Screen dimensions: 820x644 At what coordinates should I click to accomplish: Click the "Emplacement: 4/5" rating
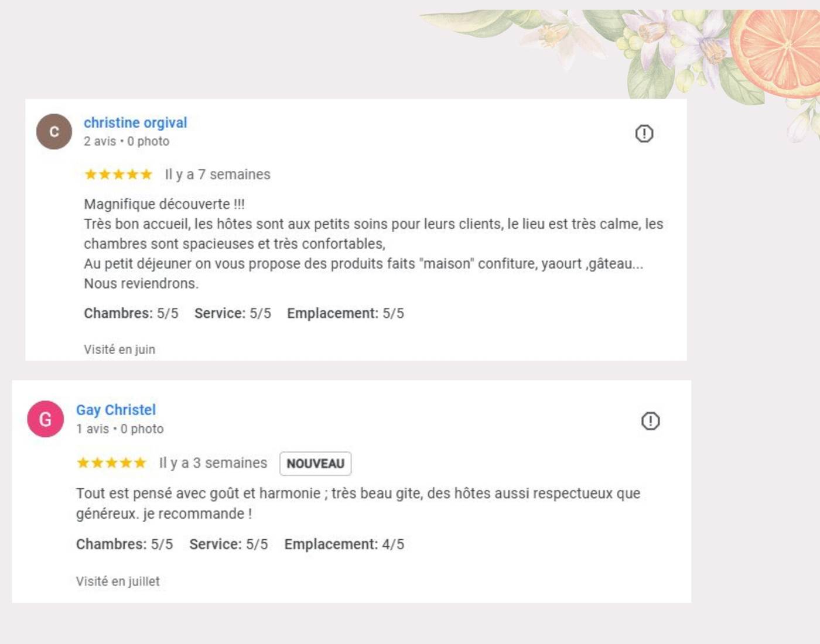[344, 544]
